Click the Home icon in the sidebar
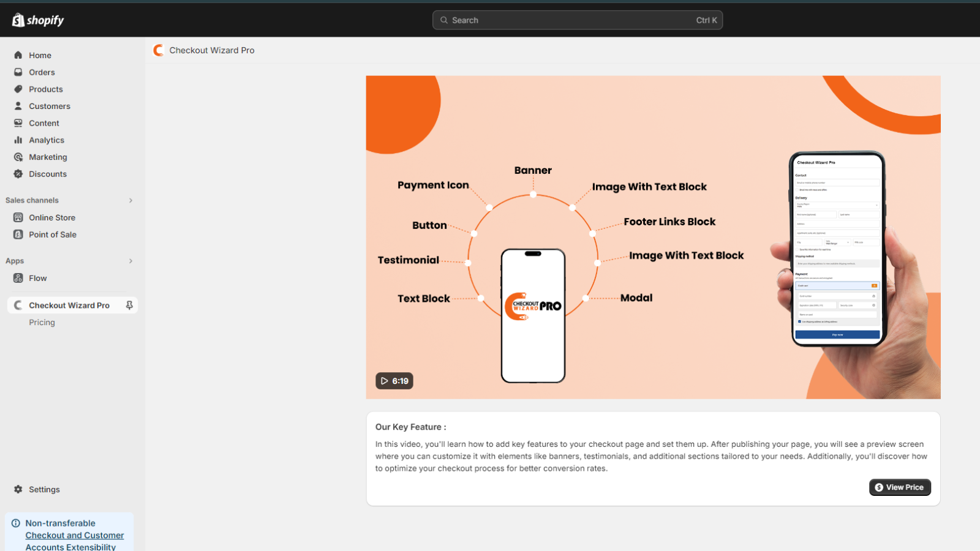 tap(18, 55)
